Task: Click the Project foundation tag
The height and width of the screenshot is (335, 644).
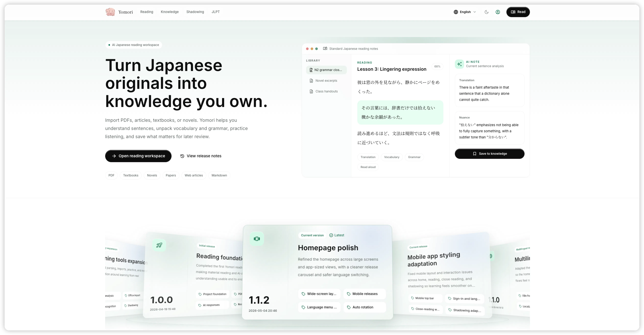Action: pos(212,294)
